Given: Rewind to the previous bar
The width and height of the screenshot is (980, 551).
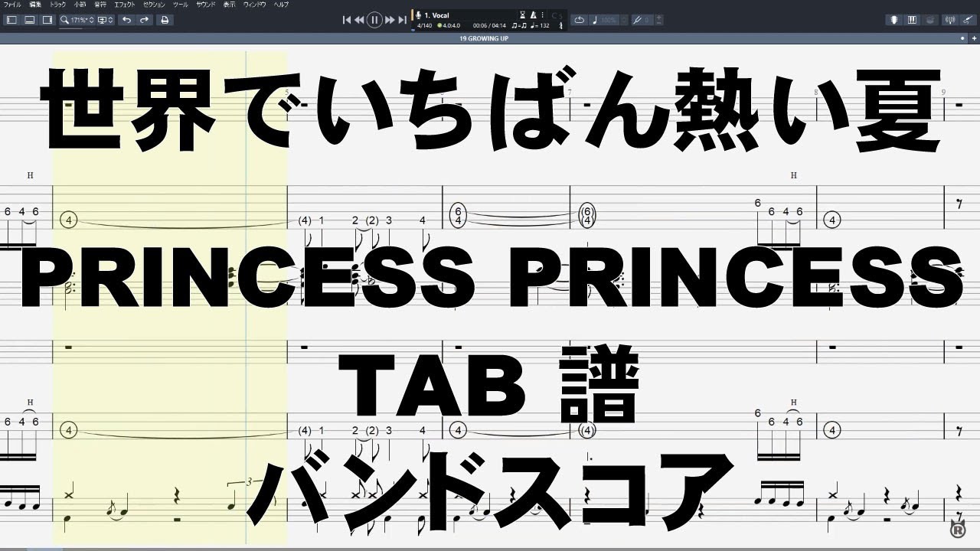Looking at the screenshot, I should pyautogui.click(x=359, y=20).
